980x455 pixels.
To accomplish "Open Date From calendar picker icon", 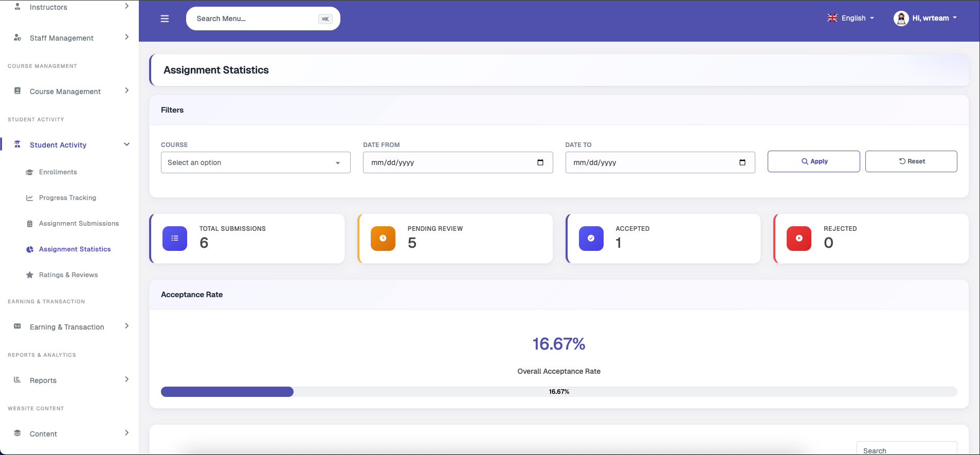I will pos(540,162).
